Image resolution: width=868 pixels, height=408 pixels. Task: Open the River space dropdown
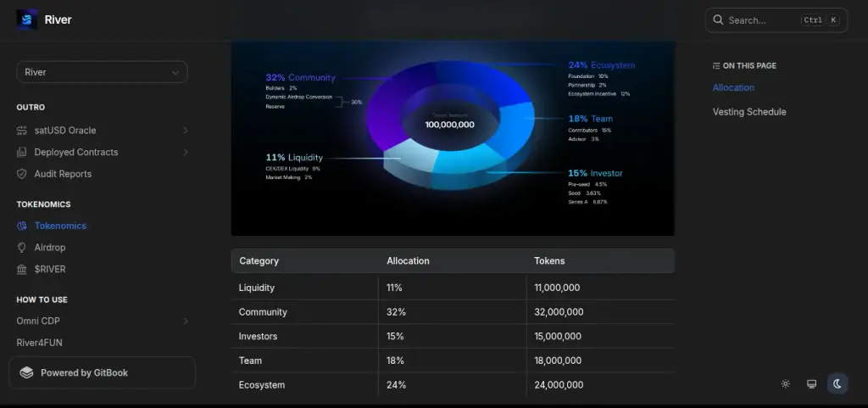pyautogui.click(x=102, y=72)
